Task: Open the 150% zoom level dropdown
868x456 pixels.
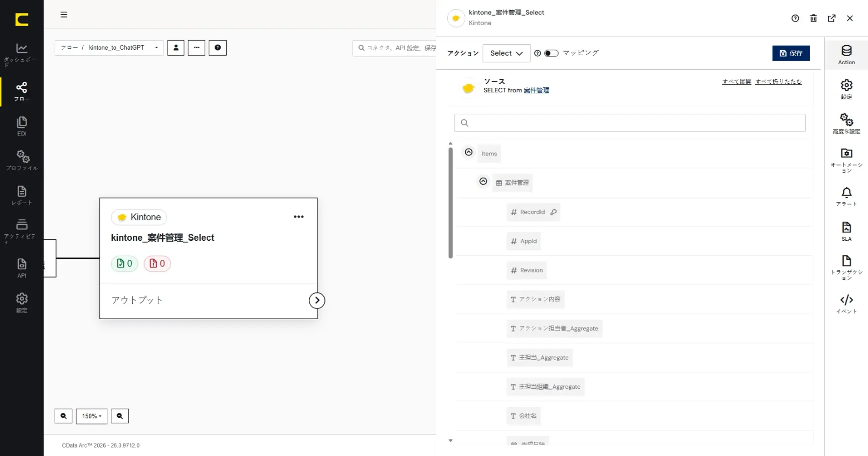Action: 92,416
